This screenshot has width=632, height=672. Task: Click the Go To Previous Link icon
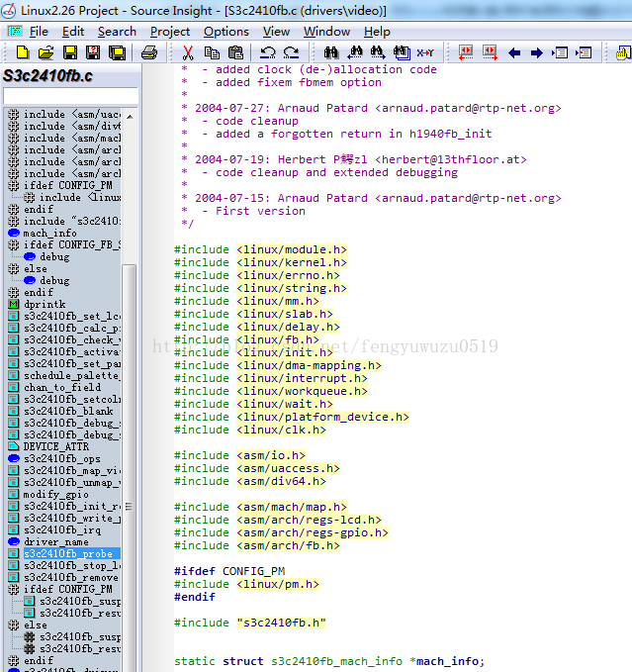point(466,52)
